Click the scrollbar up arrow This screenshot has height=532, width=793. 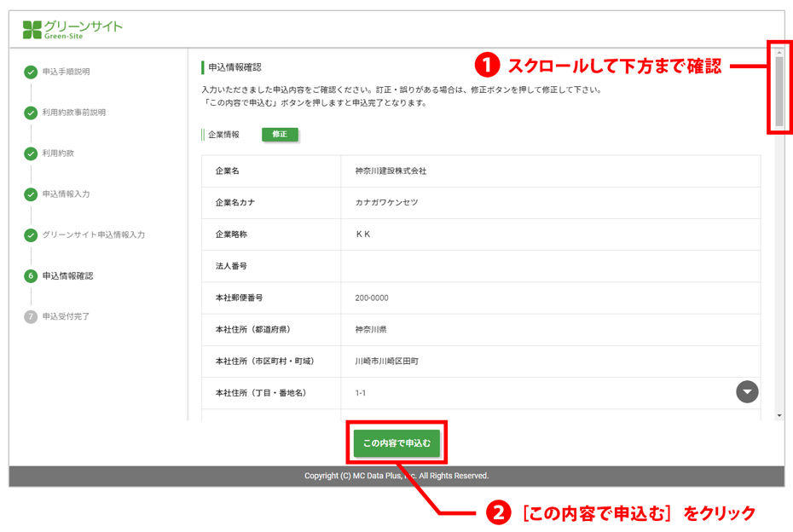point(779,53)
